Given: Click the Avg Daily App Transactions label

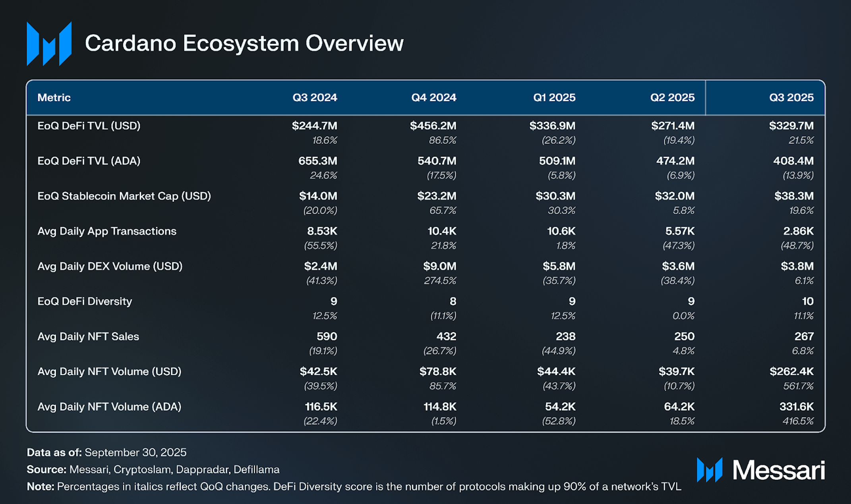Looking at the screenshot, I should [x=107, y=231].
